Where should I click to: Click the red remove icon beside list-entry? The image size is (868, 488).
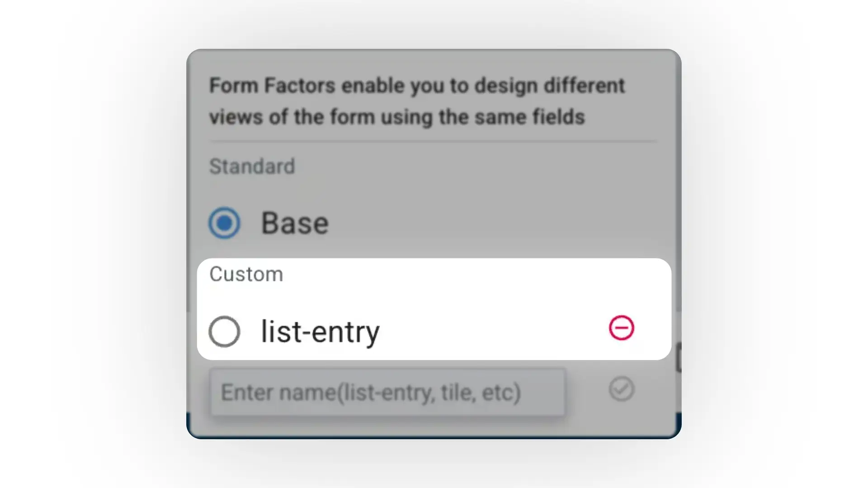[x=621, y=328]
